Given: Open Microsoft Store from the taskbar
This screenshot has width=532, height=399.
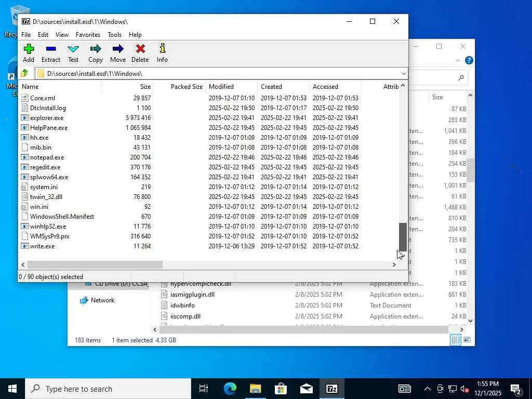Looking at the screenshot, I should tap(281, 389).
